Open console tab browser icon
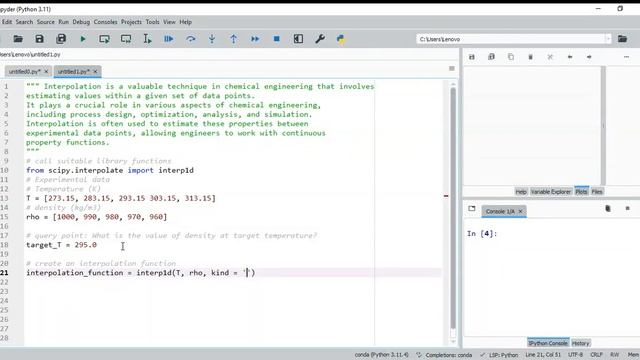This screenshot has width=640, height=360. 472,209
